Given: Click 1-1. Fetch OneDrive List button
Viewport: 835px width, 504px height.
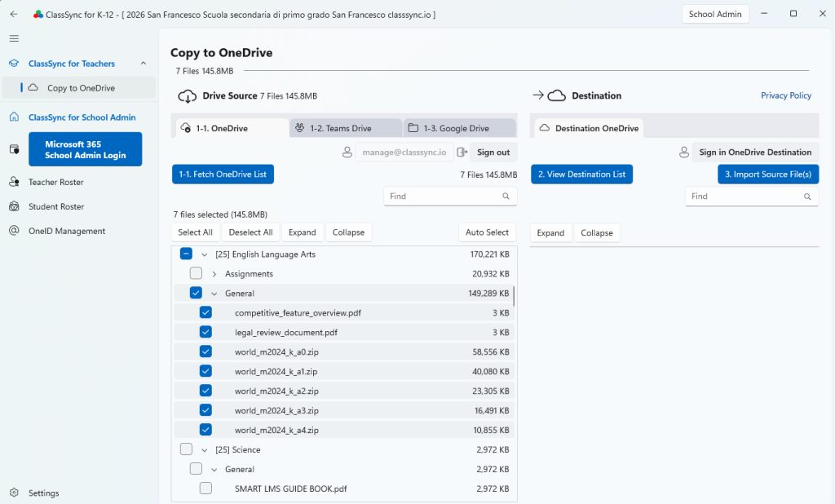Looking at the screenshot, I should [223, 175].
